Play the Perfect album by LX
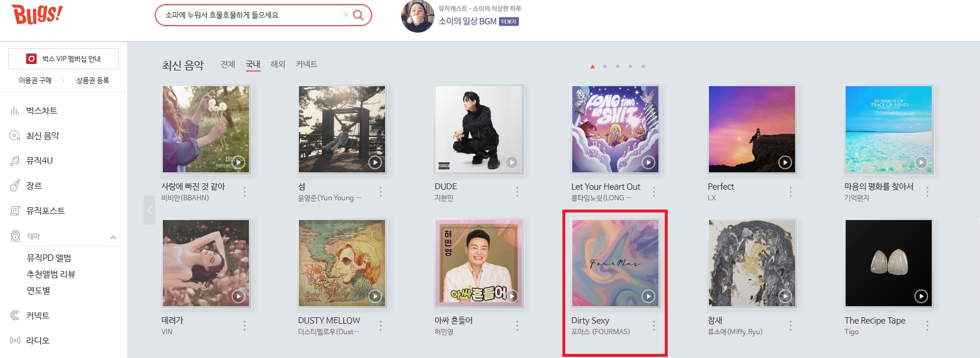Viewport: 980px width, 358px height. [785, 162]
